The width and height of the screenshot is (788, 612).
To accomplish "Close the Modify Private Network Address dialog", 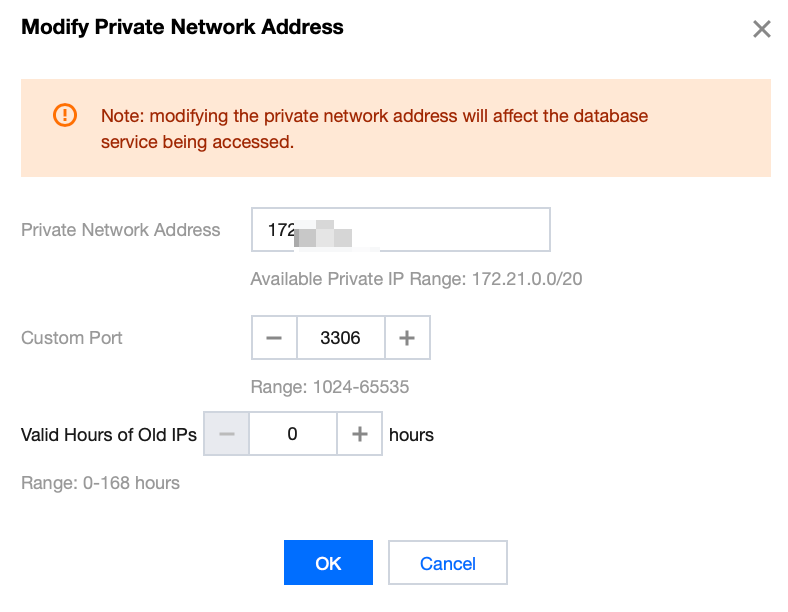I will point(762,29).
